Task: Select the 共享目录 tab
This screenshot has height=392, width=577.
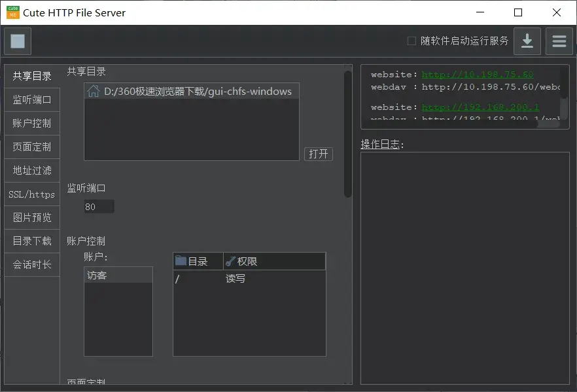Action: [32, 76]
